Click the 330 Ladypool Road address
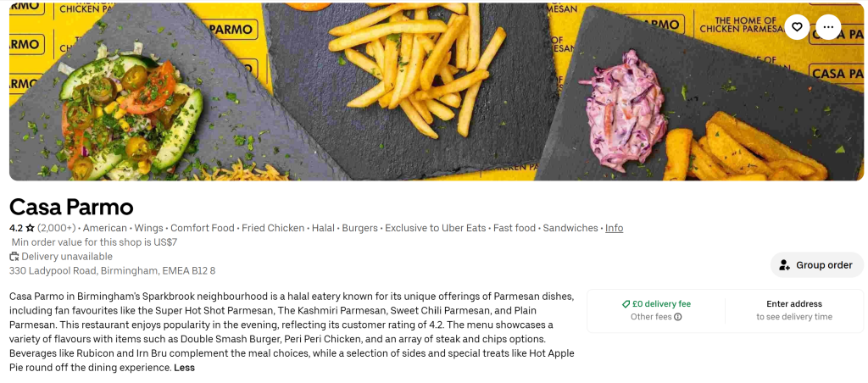868x383 pixels. coord(112,271)
